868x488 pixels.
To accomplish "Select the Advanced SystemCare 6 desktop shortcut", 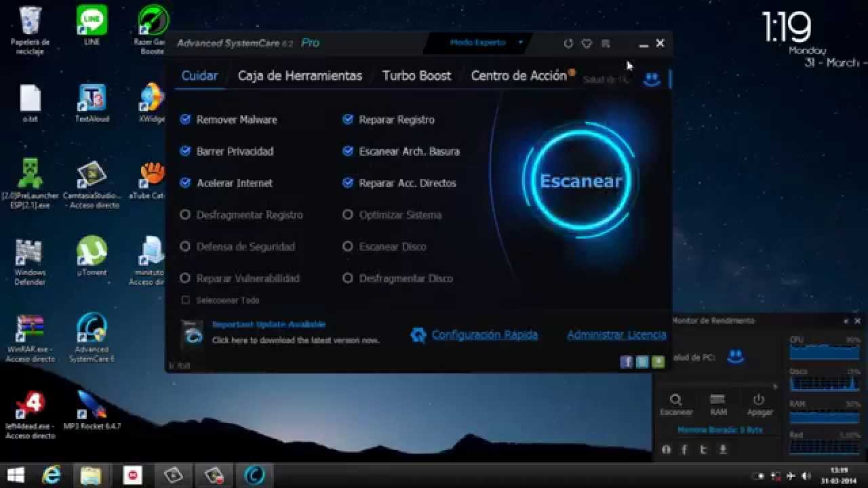I will tap(92, 337).
